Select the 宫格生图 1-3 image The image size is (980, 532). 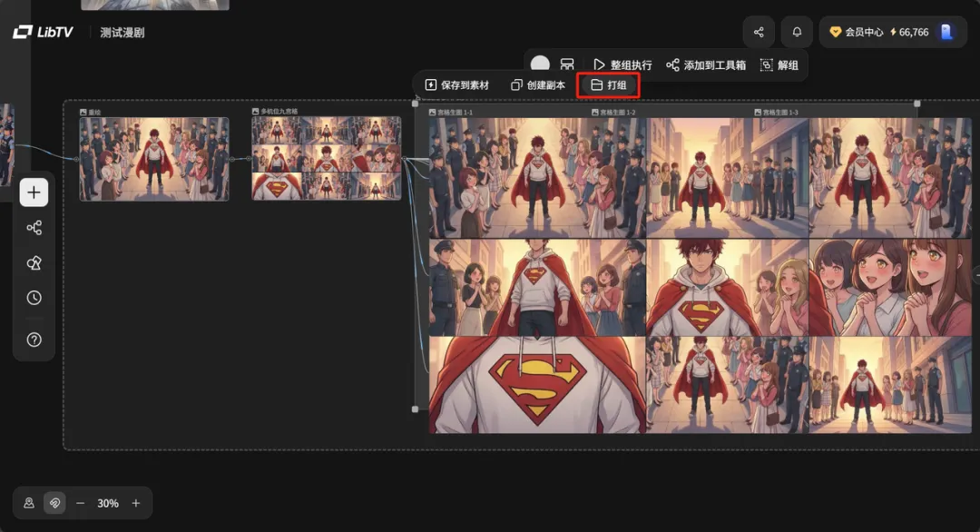tap(891, 178)
